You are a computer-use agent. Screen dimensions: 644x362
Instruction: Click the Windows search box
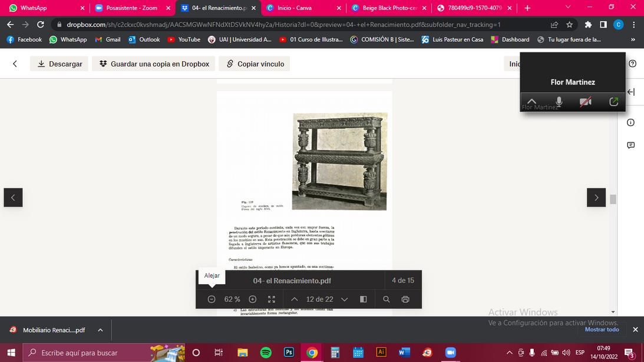point(104,353)
